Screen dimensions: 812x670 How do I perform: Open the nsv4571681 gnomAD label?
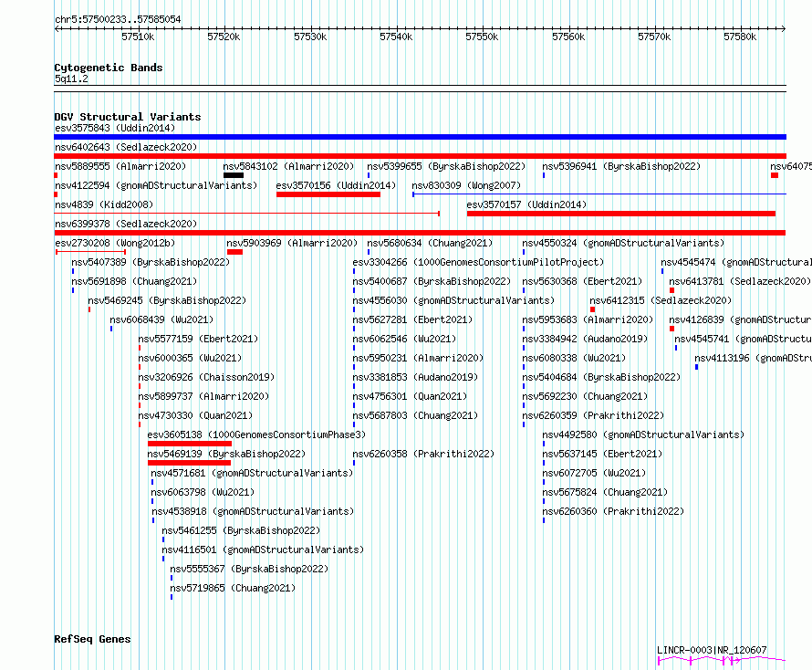click(252, 473)
